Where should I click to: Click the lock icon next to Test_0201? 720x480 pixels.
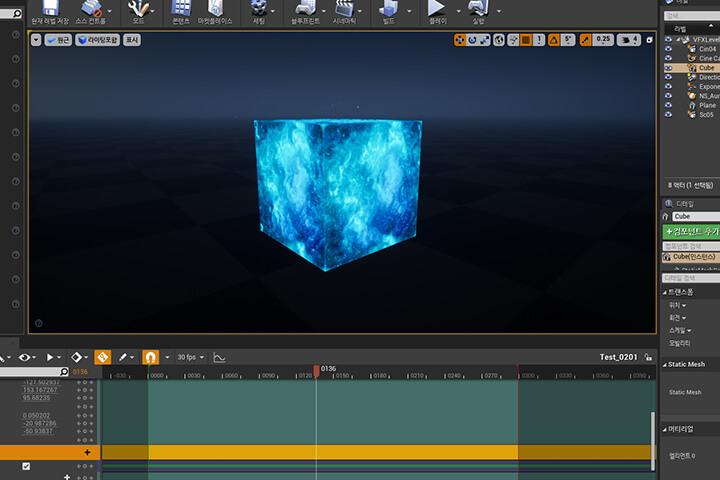(648, 357)
